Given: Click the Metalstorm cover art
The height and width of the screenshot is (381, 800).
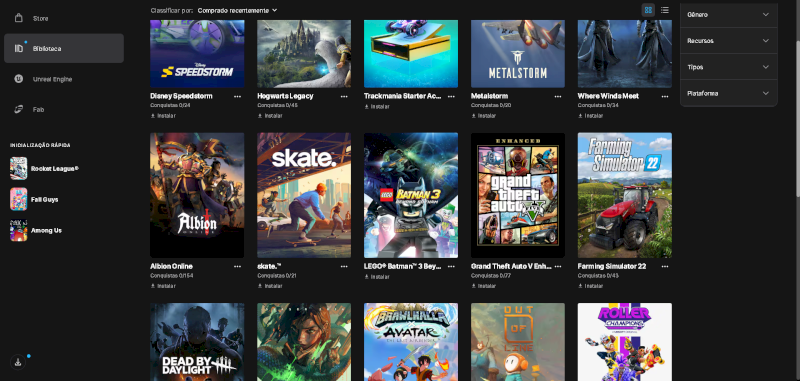Looking at the screenshot, I should pos(518,54).
